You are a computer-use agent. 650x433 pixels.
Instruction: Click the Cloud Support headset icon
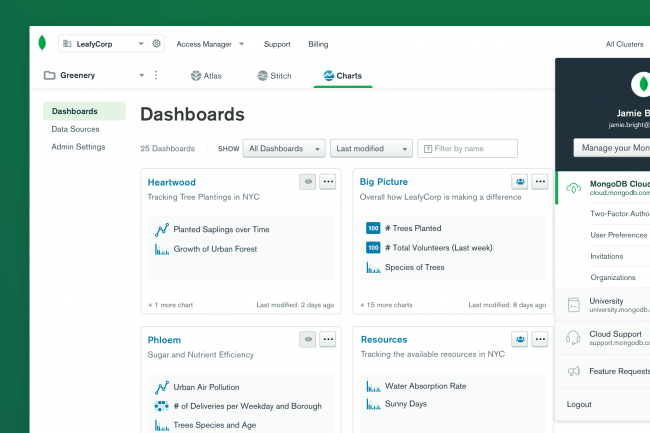573,338
